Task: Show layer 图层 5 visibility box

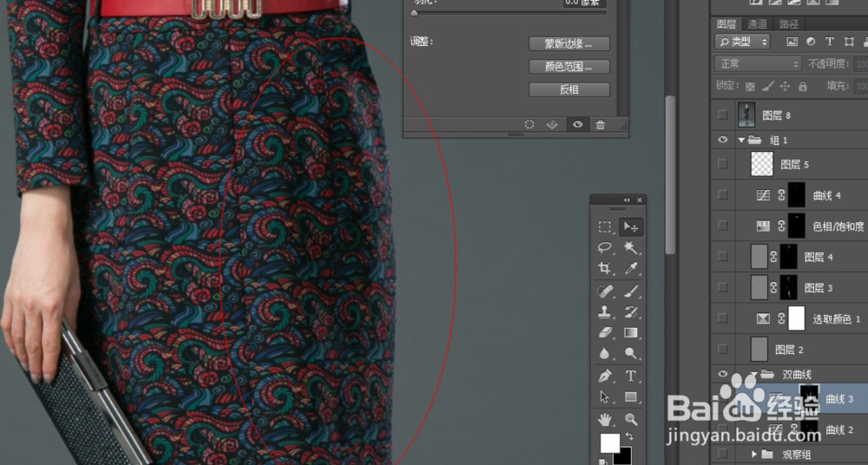Action: 722,164
